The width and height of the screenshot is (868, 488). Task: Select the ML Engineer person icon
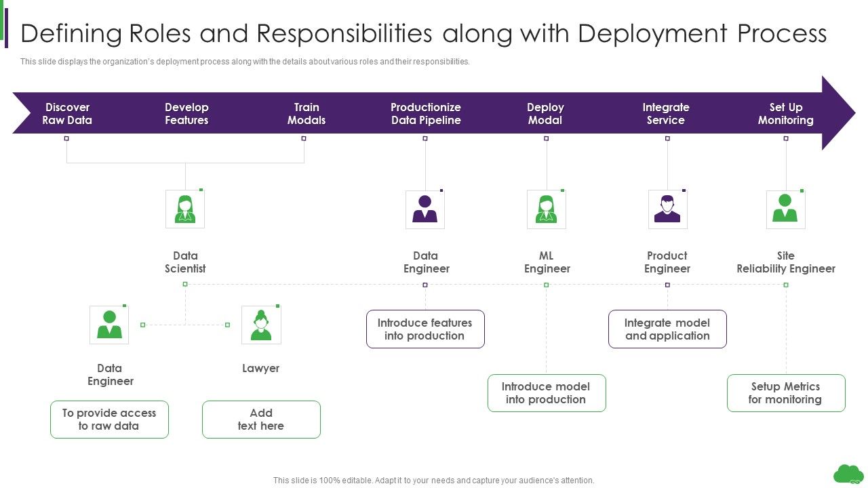547,209
